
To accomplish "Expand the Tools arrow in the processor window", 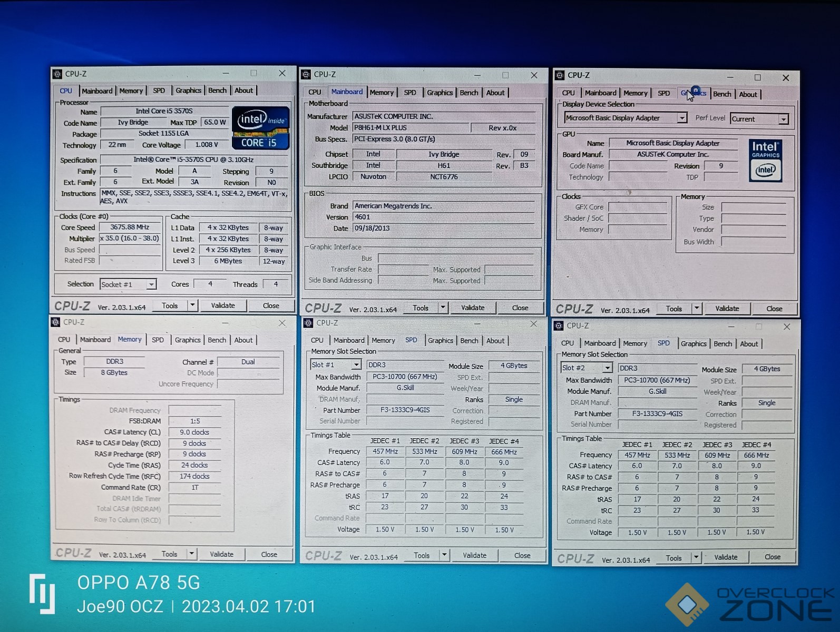I will (x=192, y=305).
